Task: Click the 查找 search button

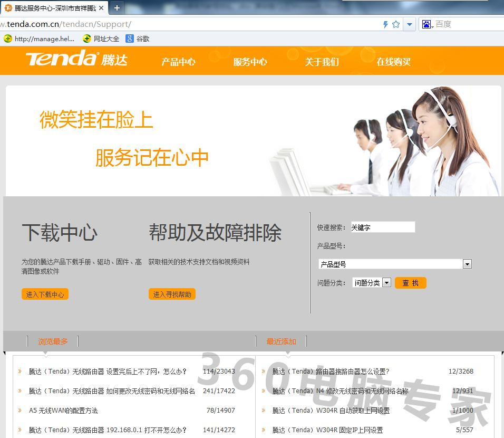Action: (411, 283)
